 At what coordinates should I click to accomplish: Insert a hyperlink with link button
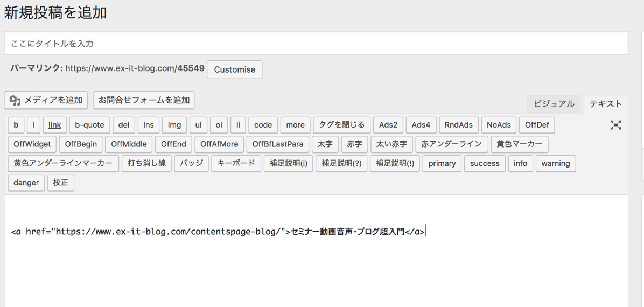(x=54, y=125)
